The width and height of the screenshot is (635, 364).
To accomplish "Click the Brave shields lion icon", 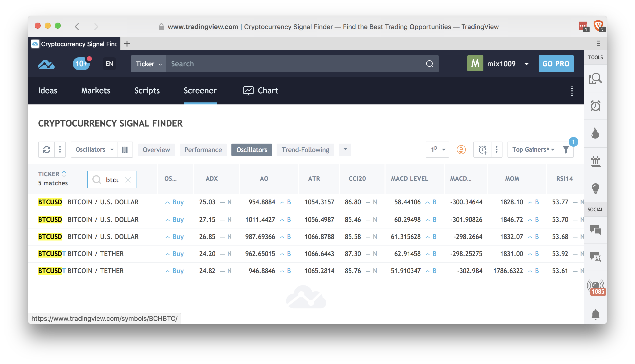I will [x=599, y=26].
